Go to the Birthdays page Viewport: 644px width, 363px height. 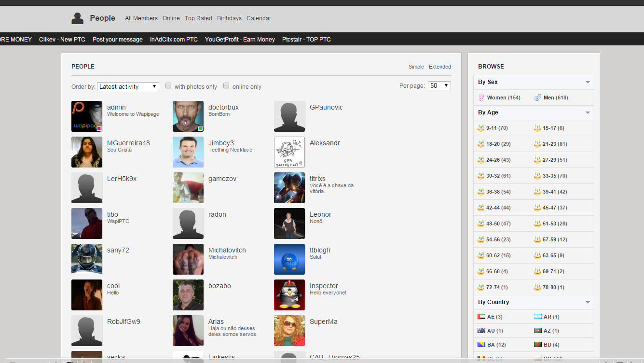click(229, 18)
